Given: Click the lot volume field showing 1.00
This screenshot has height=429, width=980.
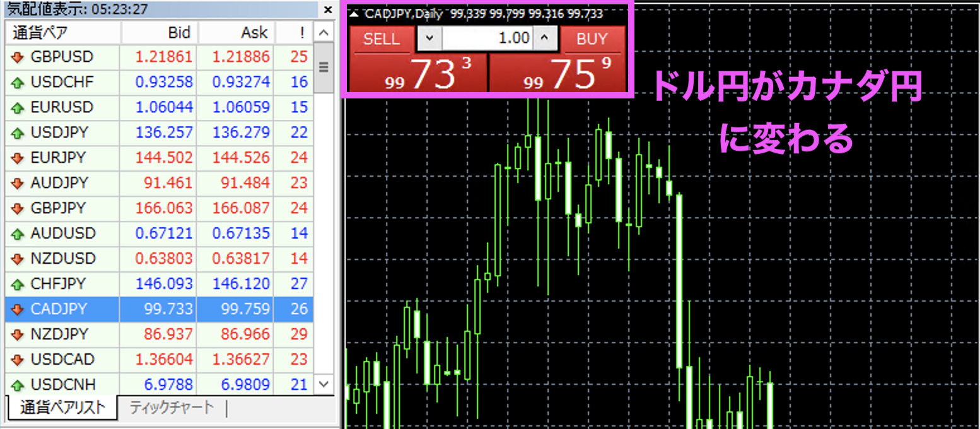Looking at the screenshot, I should coord(487,38).
